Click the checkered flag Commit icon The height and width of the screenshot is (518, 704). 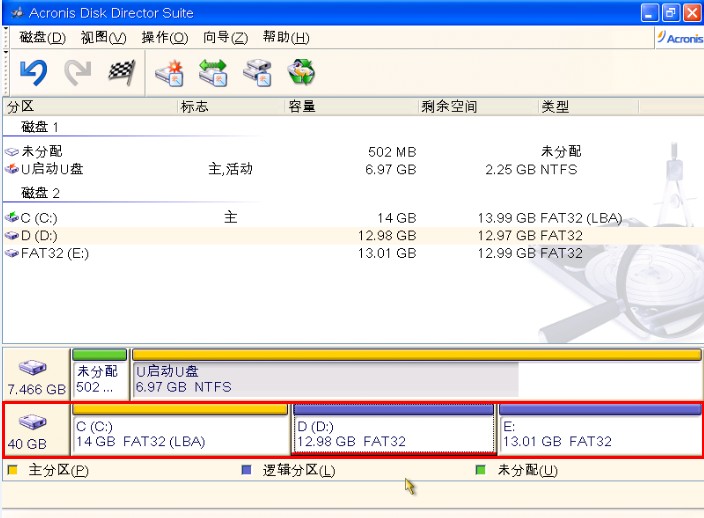click(x=122, y=72)
